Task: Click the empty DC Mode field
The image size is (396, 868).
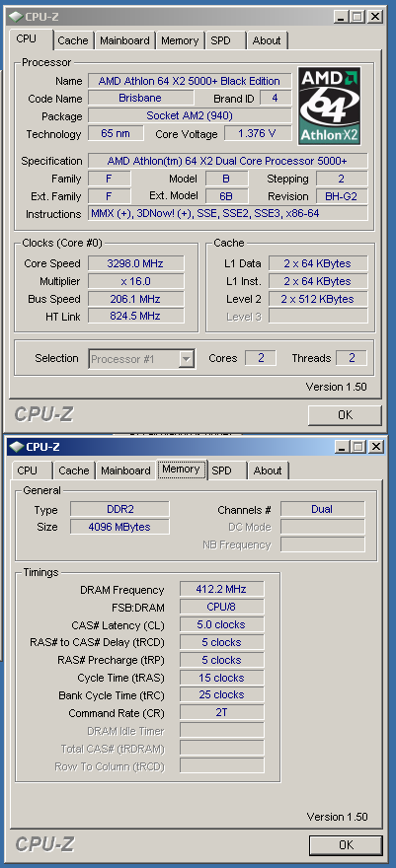Action: [322, 527]
